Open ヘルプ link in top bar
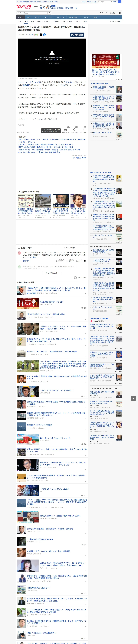The image size is (138, 644). pyautogui.click(x=94, y=2)
